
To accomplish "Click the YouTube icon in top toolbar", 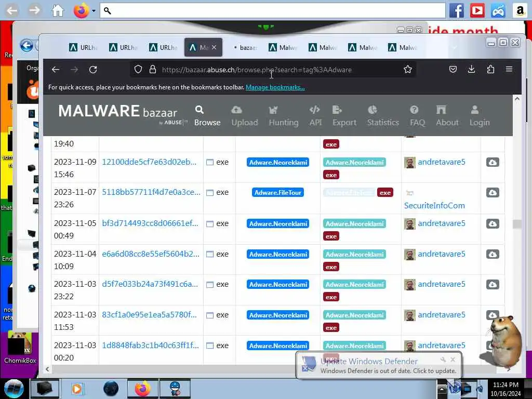I will tap(477, 10).
